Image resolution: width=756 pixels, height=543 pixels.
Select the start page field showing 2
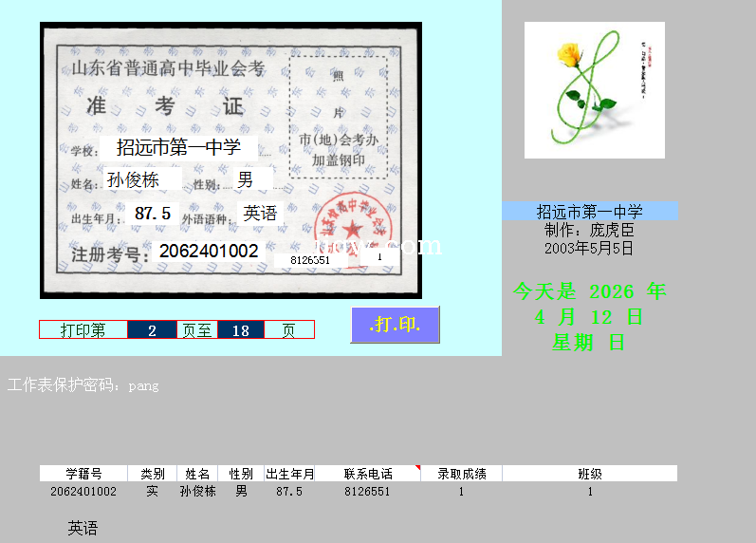[152, 330]
